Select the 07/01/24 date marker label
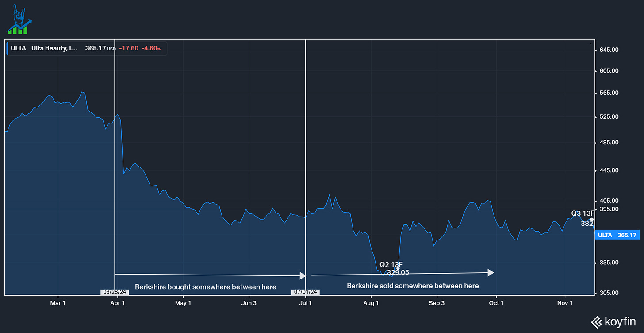Screen dimensions: 644x333 306,292
